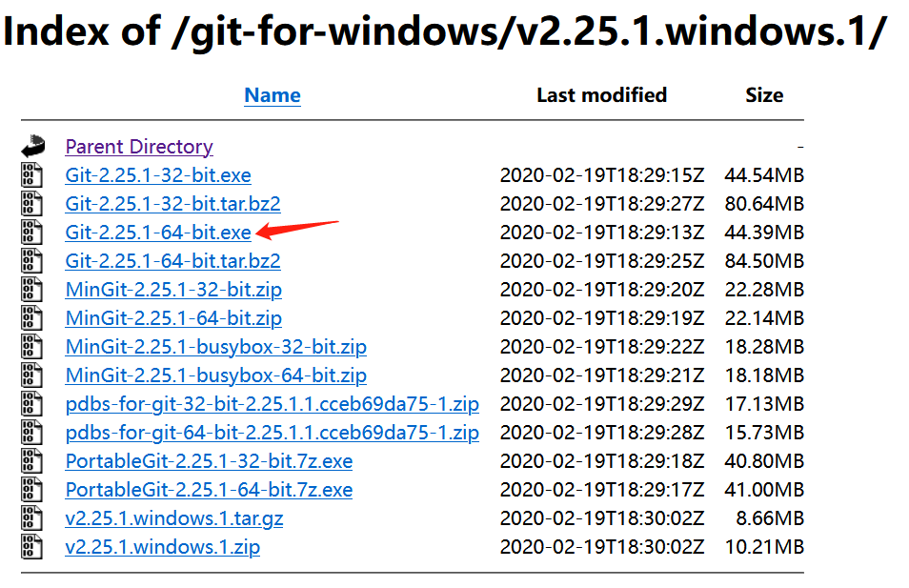Viewport: 909px width, 588px height.
Task: Download Git-2.25.1-32-bit.tar.bz2
Action: point(172,204)
